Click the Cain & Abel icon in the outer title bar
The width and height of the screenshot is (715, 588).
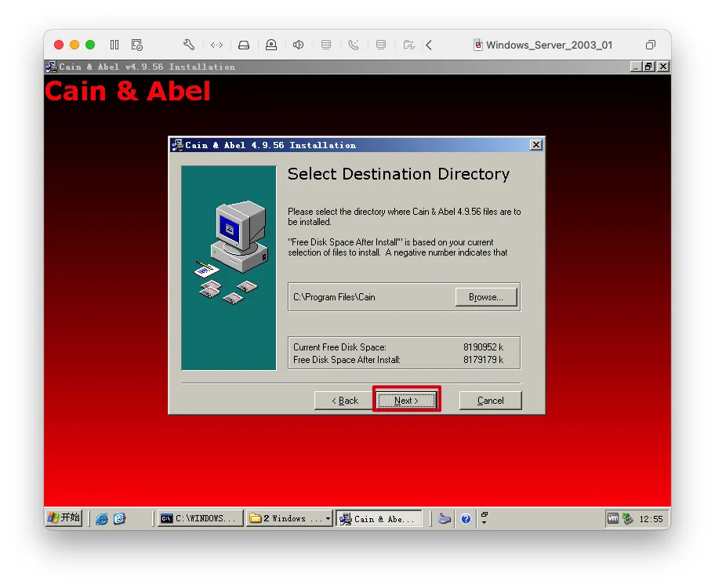[x=52, y=67]
